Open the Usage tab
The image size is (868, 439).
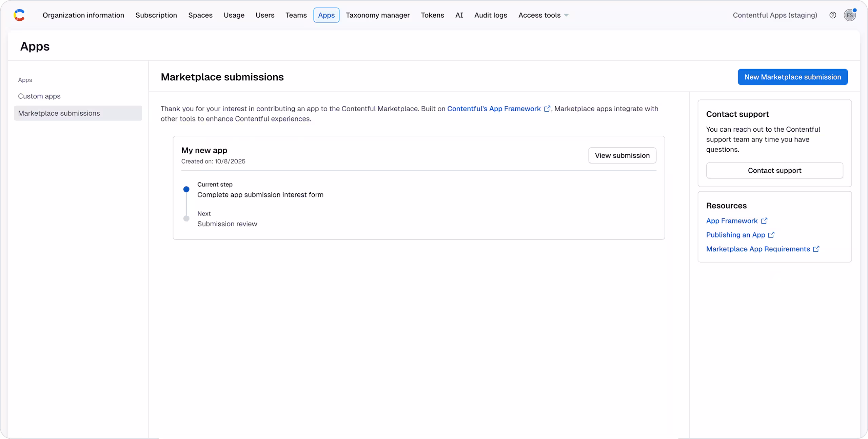pos(234,15)
